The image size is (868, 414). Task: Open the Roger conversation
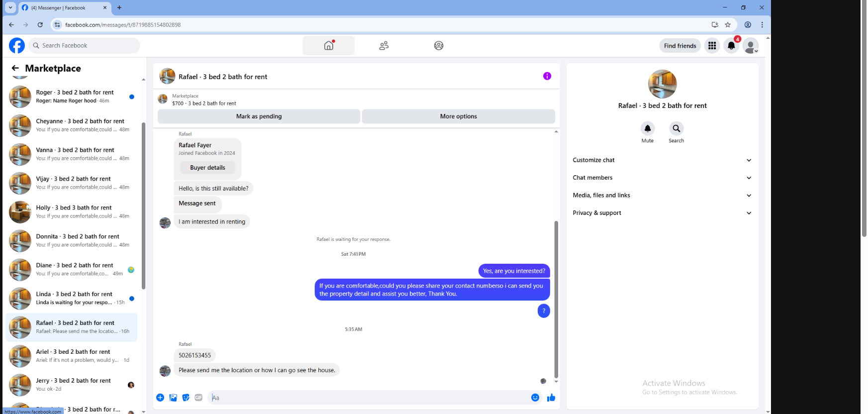(72, 97)
